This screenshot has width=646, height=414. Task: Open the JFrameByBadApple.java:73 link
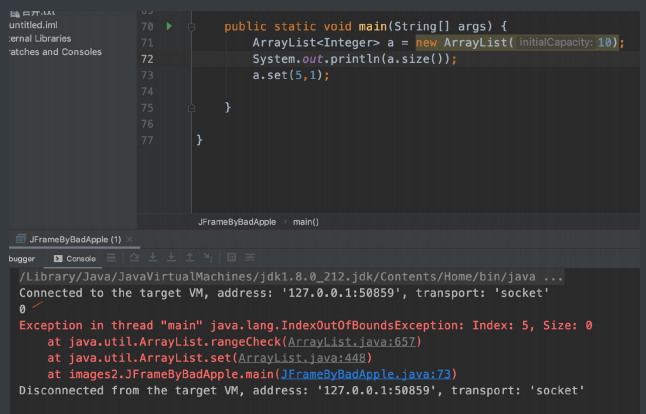coord(366,374)
